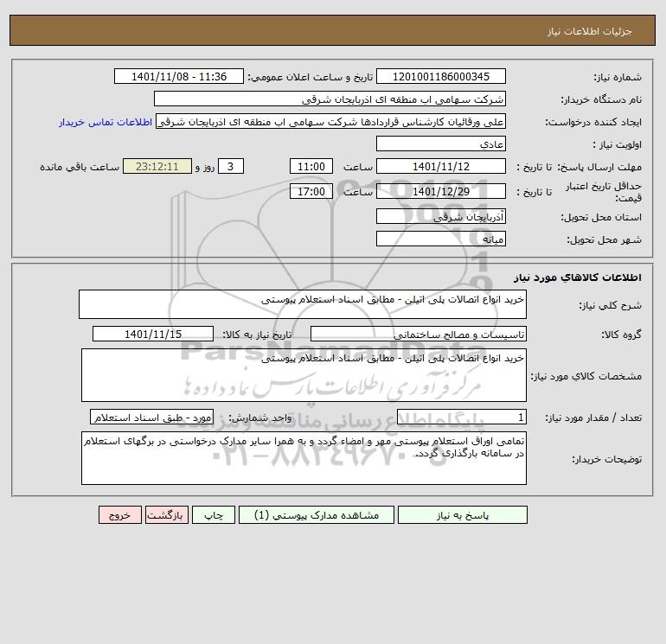Click price validity date 1401/12/29
This screenshot has height=644, width=666.
point(441,191)
